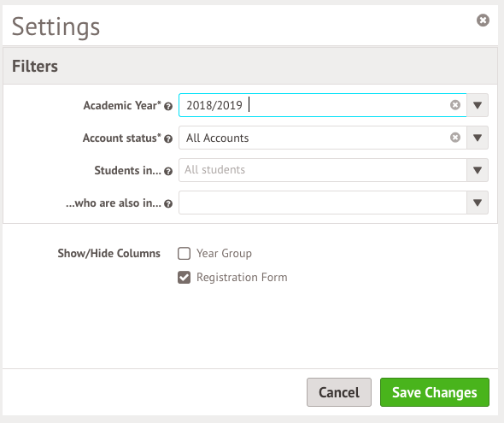Expand the Academic Year dropdown arrow
504x423 pixels.
coord(478,105)
